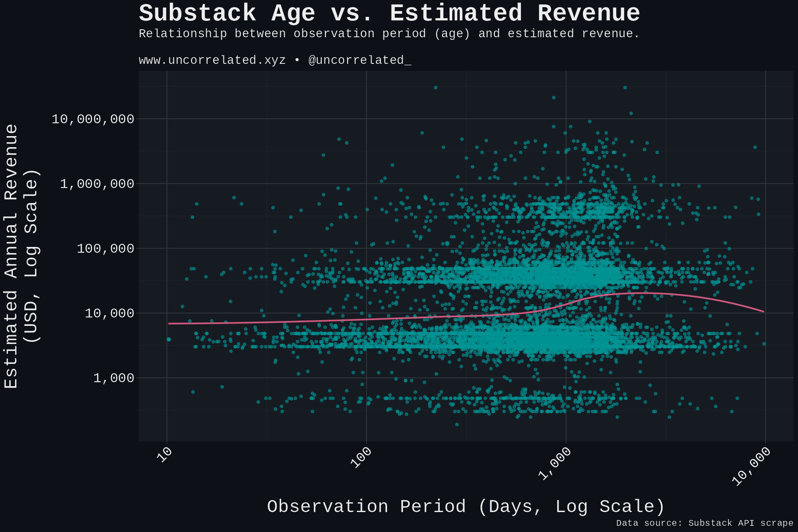
Task: Open the www.uncorrelated.xyz website link
Action: [x=211, y=59]
